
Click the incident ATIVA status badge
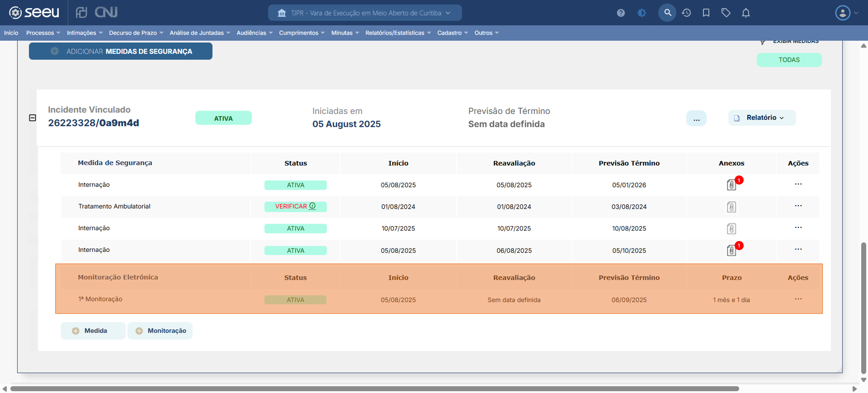coord(223,118)
